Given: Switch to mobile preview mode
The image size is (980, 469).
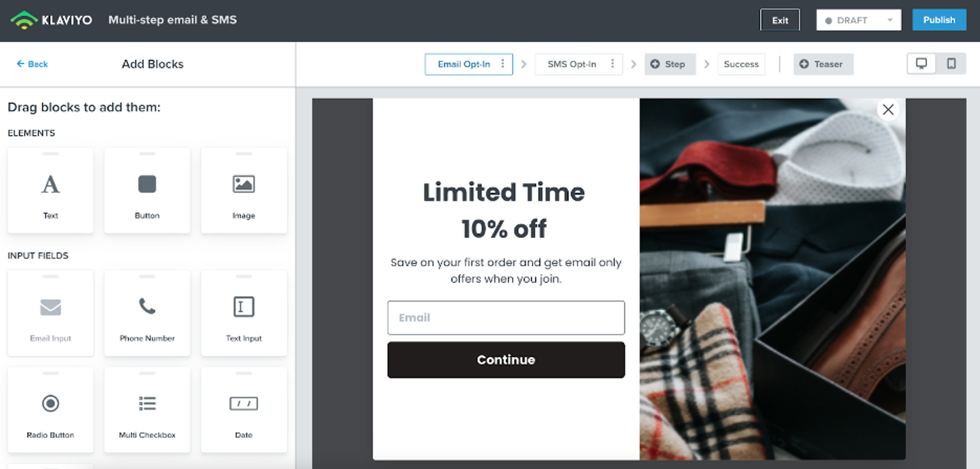Looking at the screenshot, I should (951, 64).
